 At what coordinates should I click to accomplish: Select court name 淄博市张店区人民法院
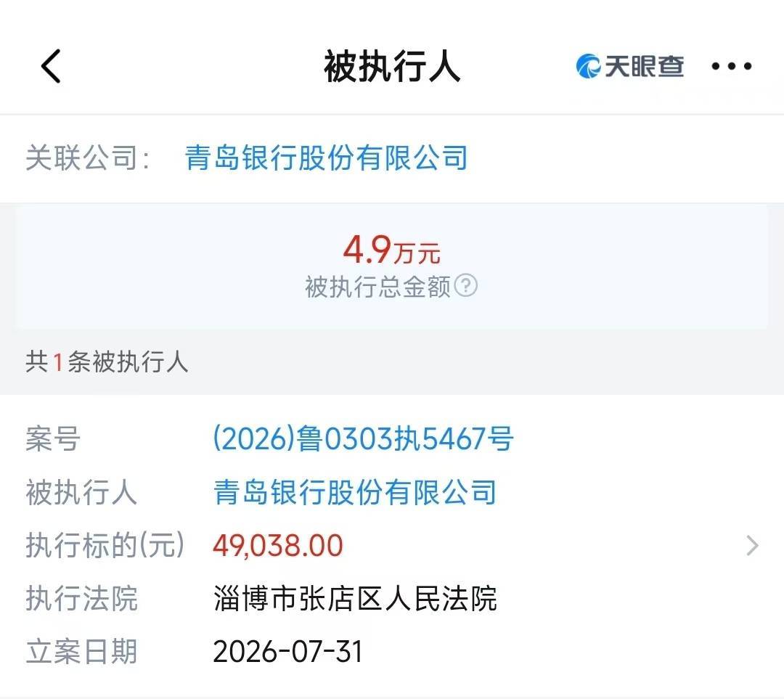pos(354,599)
